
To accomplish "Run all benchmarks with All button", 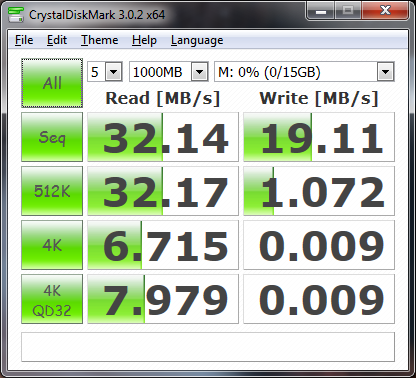I will point(52,83).
